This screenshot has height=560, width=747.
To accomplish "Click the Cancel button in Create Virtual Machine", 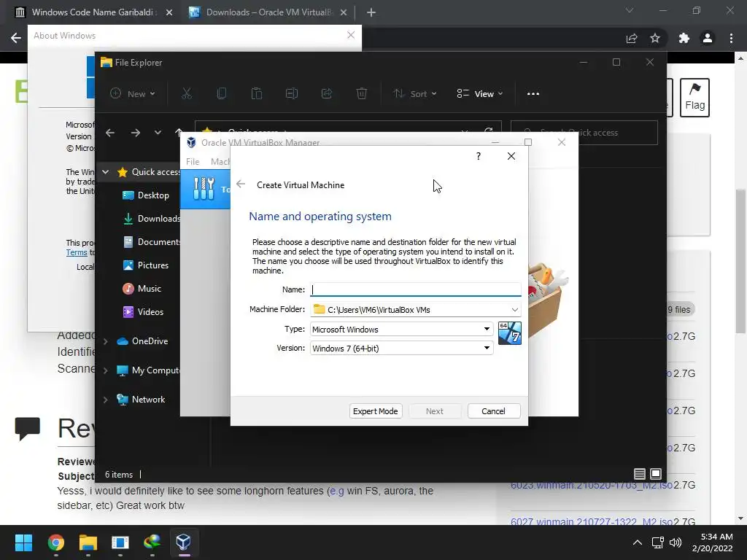I will click(x=494, y=411).
